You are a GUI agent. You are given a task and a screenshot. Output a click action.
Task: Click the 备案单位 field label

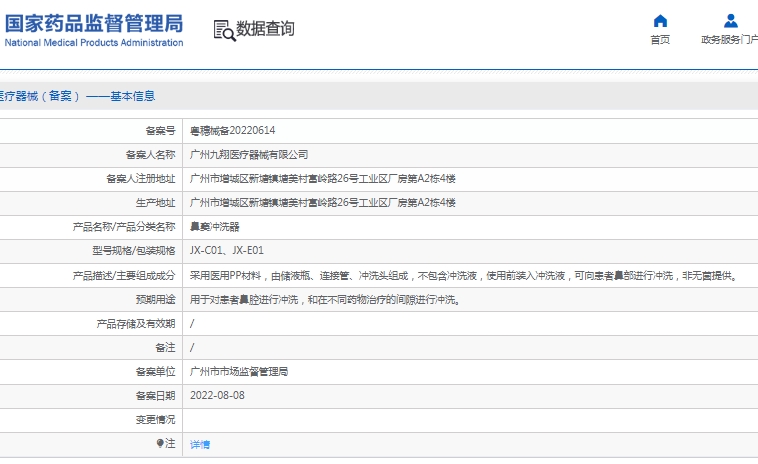point(155,371)
